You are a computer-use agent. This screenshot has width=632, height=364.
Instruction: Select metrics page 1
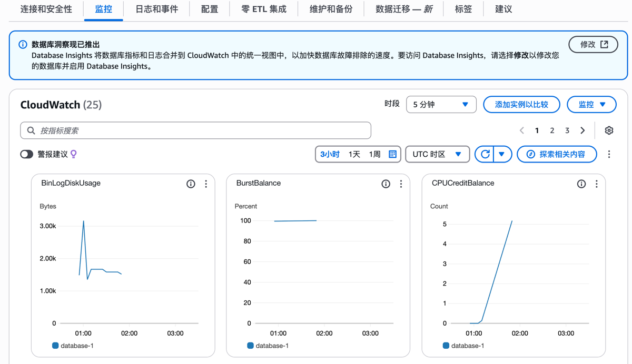(537, 130)
